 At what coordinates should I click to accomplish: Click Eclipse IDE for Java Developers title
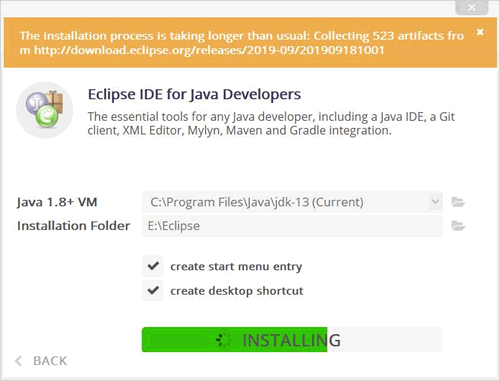pos(194,94)
